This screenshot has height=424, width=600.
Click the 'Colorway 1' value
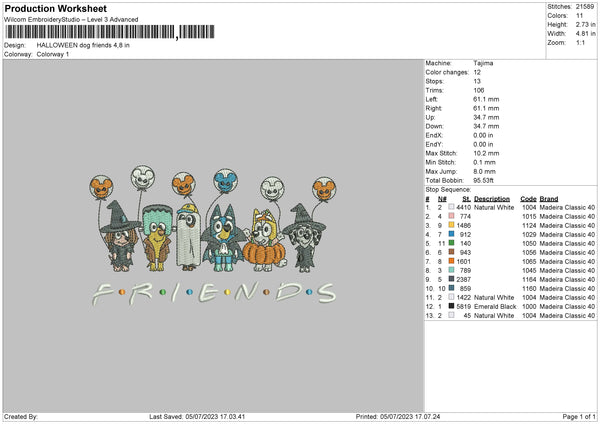click(53, 54)
